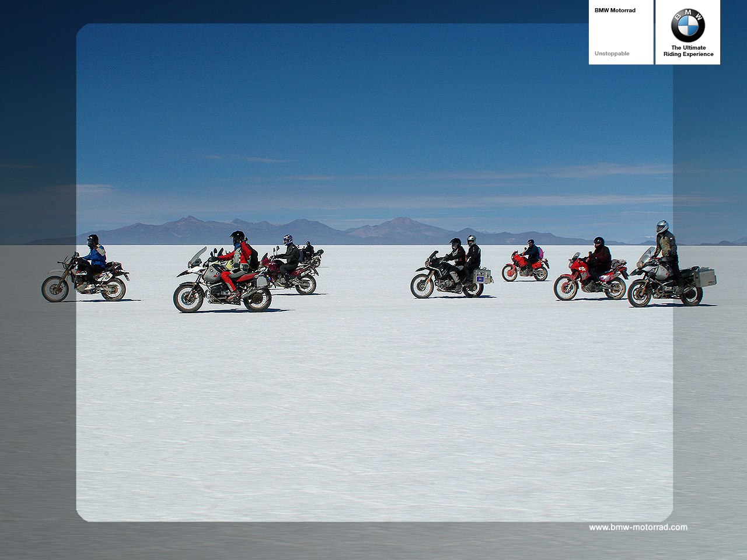
Task: Click the BMW roundel logo
Action: [688, 26]
